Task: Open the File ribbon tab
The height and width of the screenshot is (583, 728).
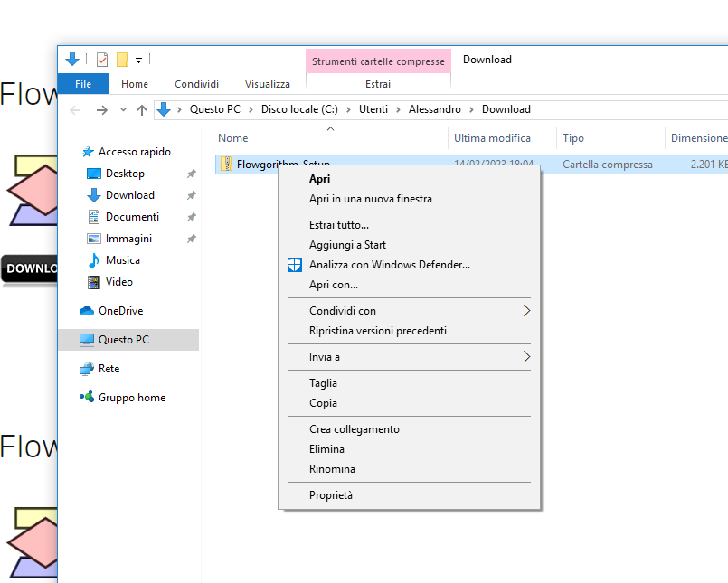Action: (x=83, y=84)
